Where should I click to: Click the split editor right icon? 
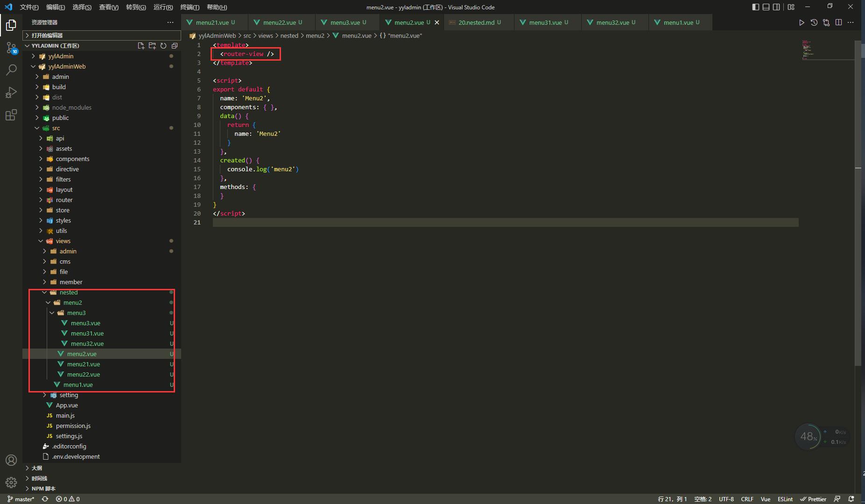838,22
